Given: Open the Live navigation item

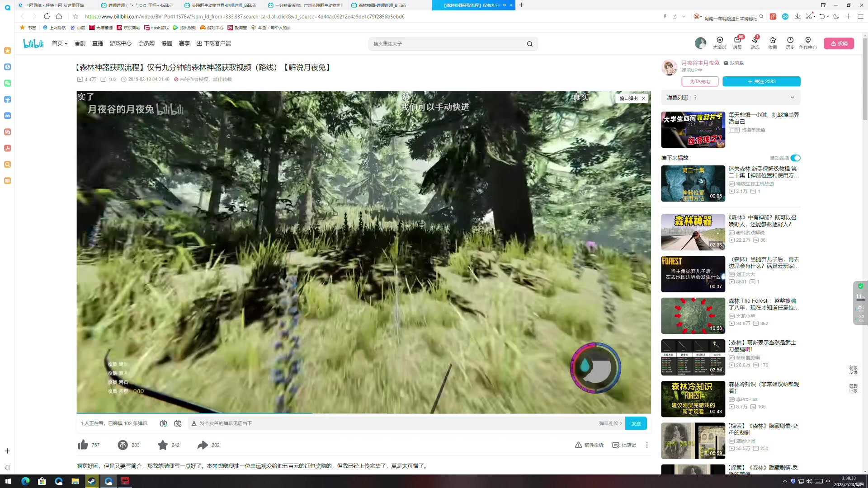Looking at the screenshot, I should click(98, 43).
